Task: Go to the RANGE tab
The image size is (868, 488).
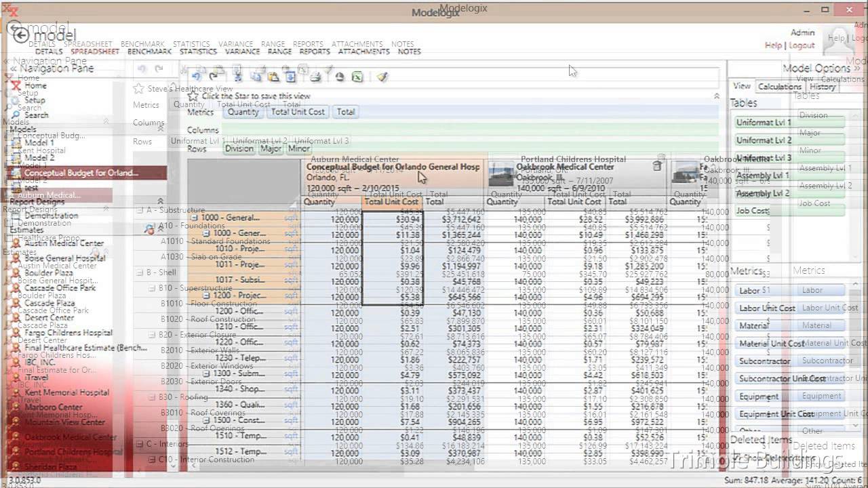Action: (x=279, y=52)
